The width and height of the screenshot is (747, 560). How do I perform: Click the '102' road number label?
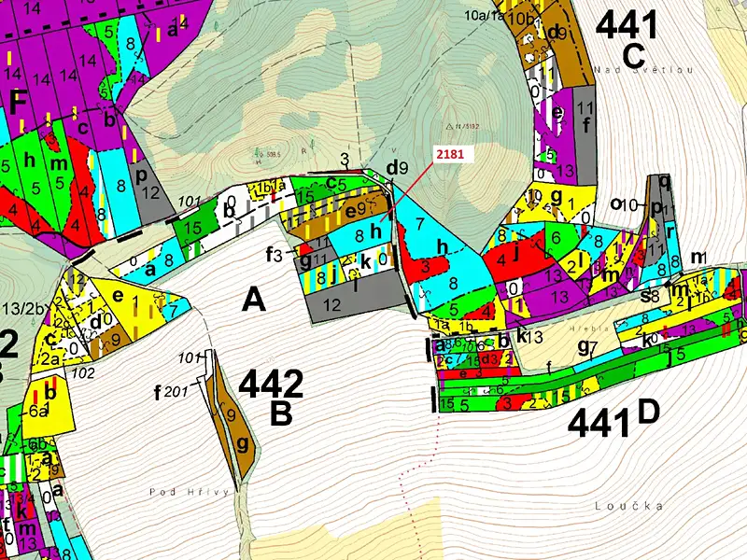pos(83,373)
